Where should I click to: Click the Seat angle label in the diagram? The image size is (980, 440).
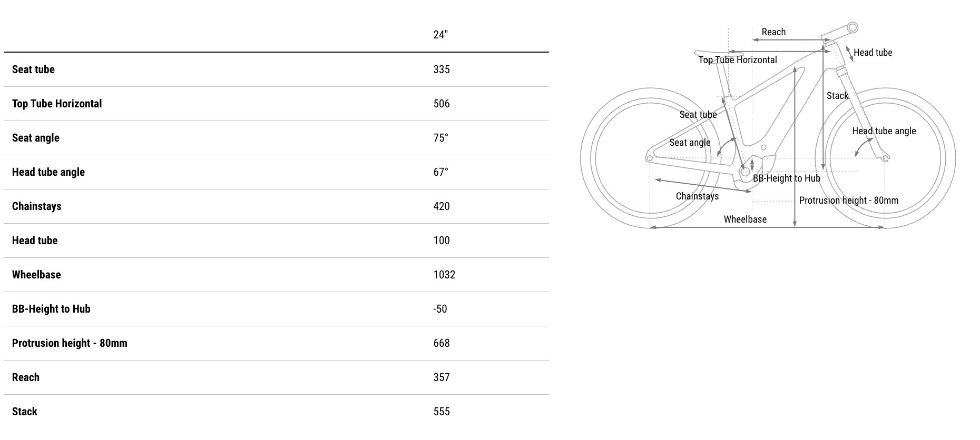click(x=690, y=143)
